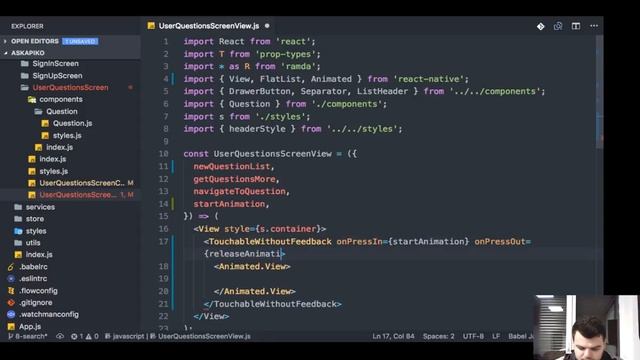The height and width of the screenshot is (360, 640).
Task: Click the 'react-native' import string
Action: click(428, 79)
